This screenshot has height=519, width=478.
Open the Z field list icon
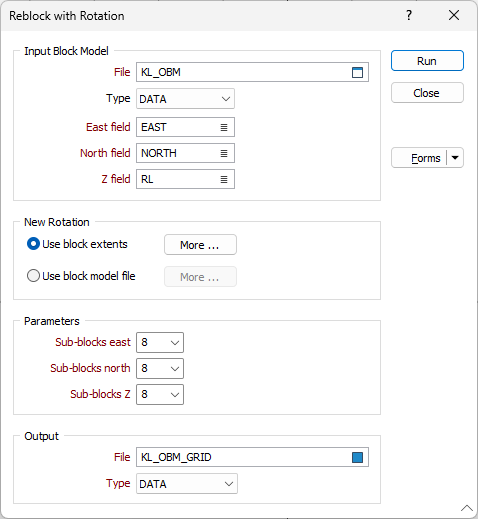[x=224, y=179]
